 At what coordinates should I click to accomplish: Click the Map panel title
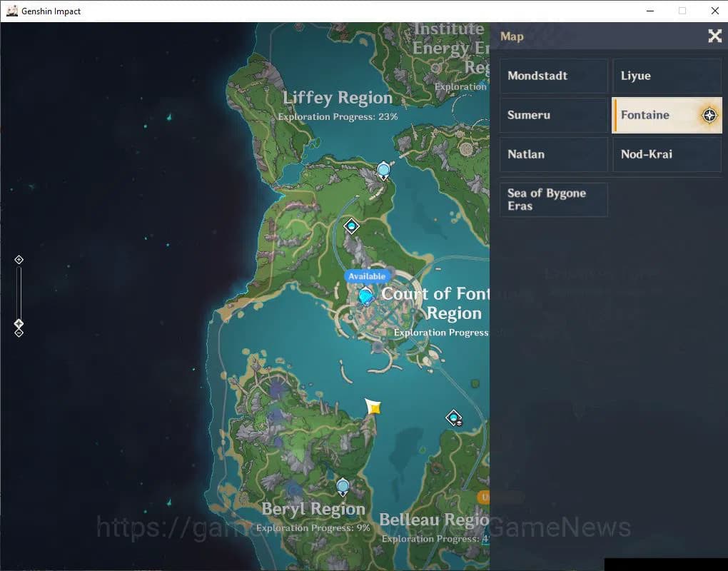pyautogui.click(x=512, y=36)
